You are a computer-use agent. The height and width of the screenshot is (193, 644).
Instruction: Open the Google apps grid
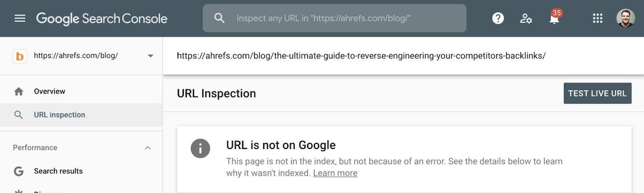598,18
